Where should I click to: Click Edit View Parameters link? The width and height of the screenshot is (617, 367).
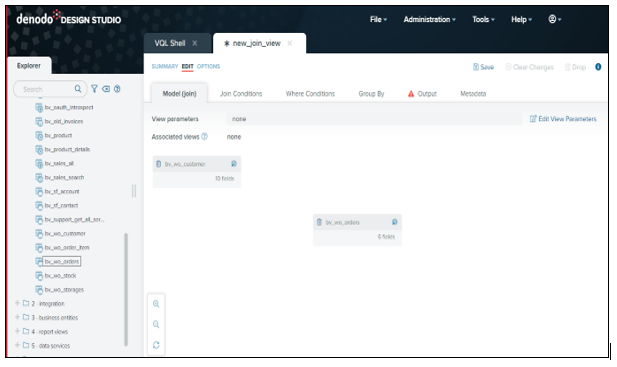[563, 119]
